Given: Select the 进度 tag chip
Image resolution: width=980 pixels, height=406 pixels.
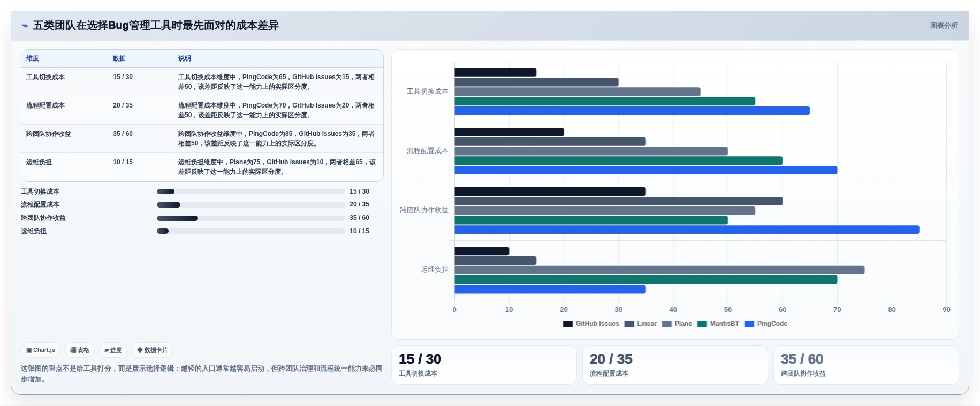Looking at the screenshot, I should [113, 350].
